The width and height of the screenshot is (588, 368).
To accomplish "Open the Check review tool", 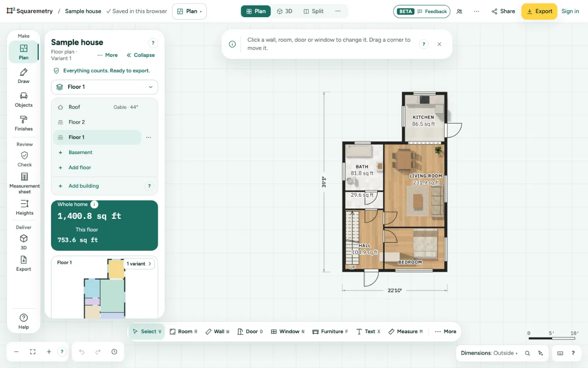I will (x=24, y=159).
